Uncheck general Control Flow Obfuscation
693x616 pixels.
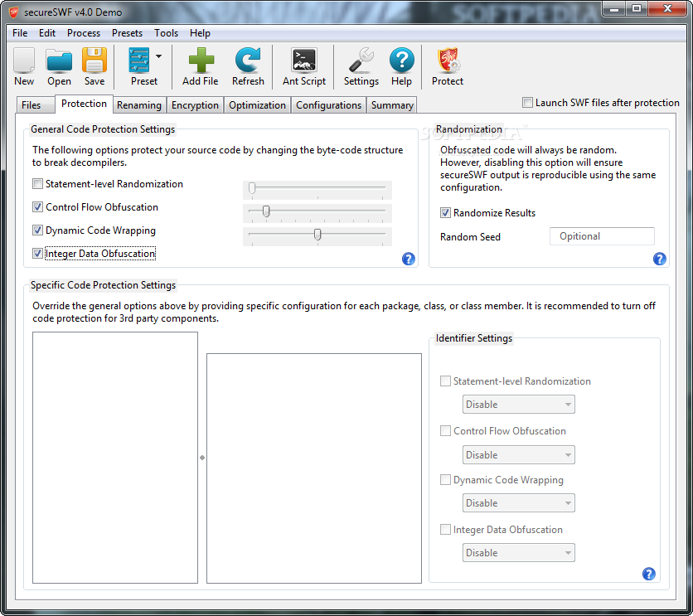pos(37,206)
